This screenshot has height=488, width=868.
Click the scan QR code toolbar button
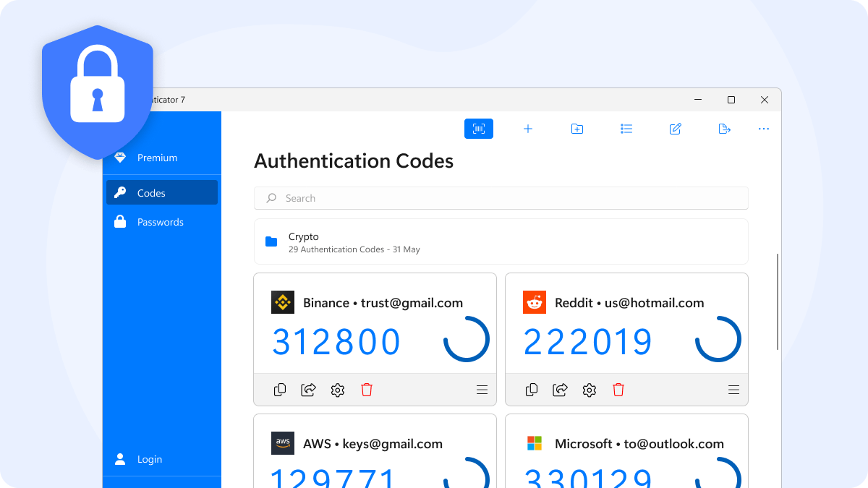point(479,129)
